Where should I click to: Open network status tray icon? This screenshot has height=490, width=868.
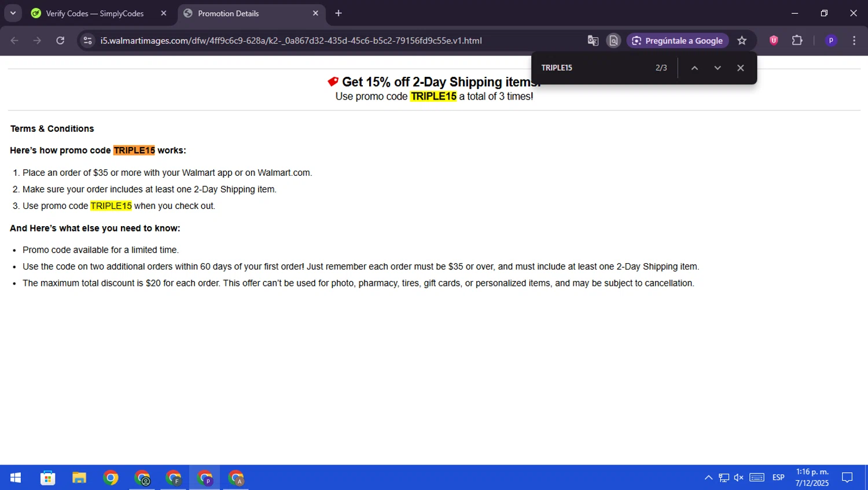click(x=724, y=477)
